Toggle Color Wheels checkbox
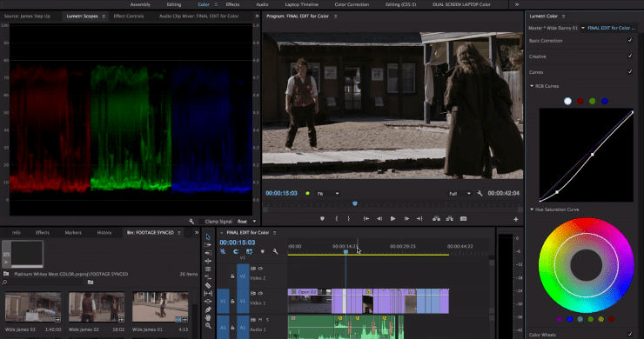Viewport: 644px width, 339px height. tap(630, 334)
